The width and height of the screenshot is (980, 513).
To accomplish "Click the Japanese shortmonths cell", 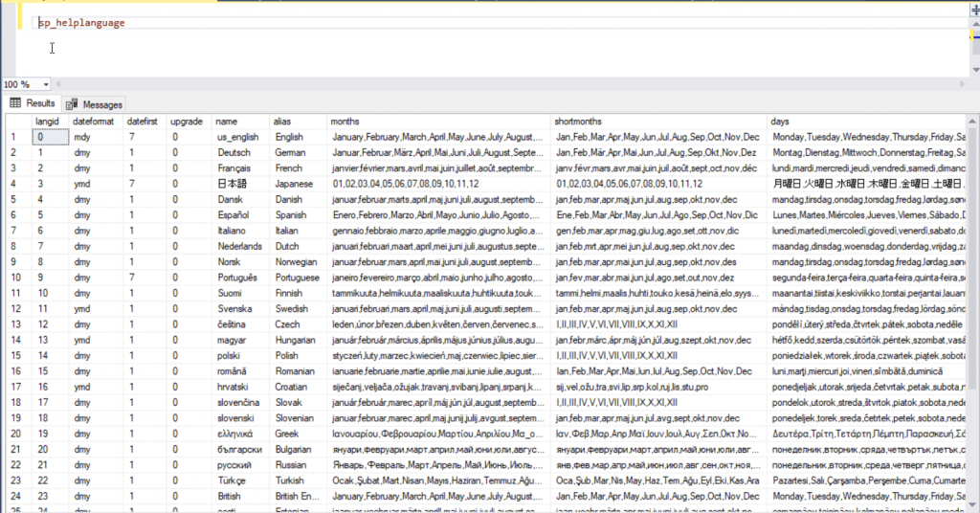I will click(658, 184).
